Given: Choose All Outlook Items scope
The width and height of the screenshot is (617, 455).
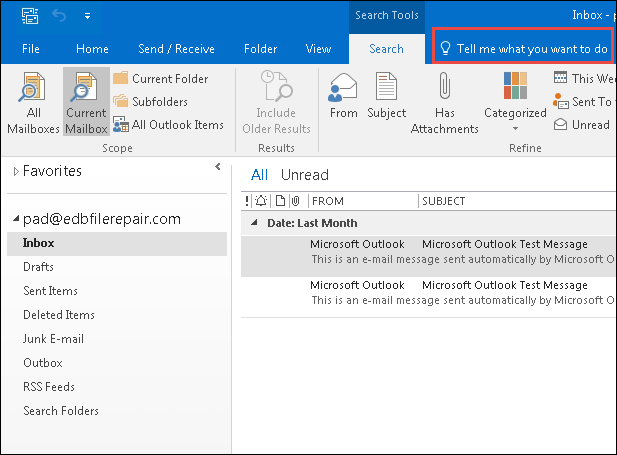Looking at the screenshot, I should [168, 124].
